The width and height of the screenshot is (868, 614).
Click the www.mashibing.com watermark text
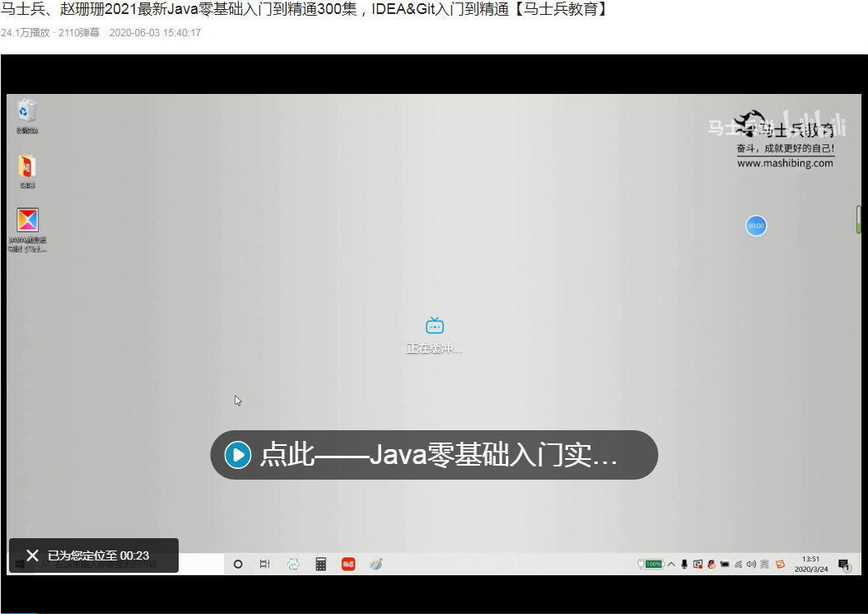pos(785,163)
